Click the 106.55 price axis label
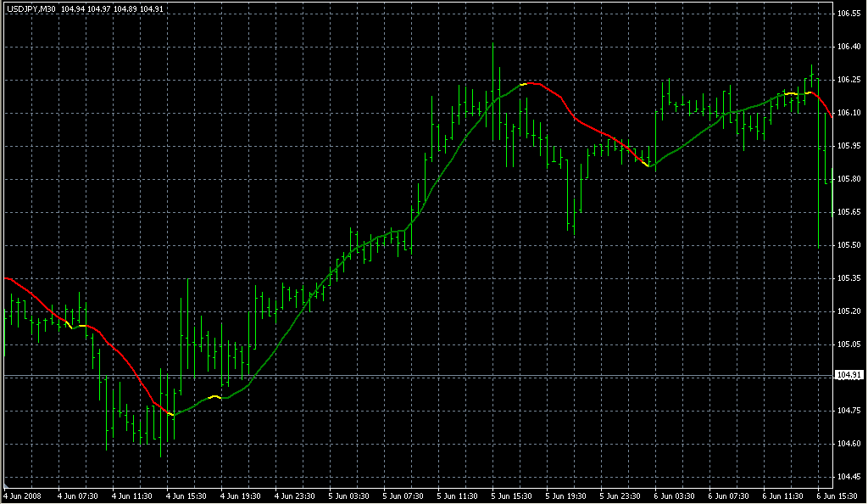Image resolution: width=868 pixels, height=504 pixels. [849, 14]
